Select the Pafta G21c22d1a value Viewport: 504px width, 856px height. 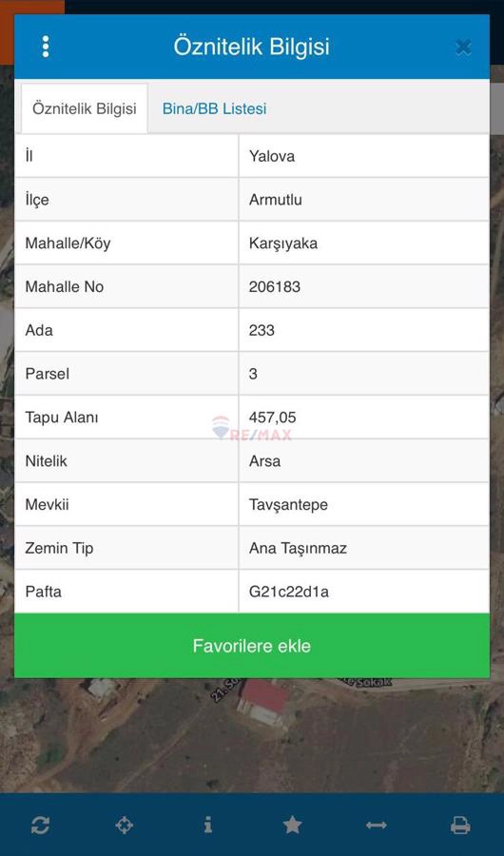coord(289,592)
